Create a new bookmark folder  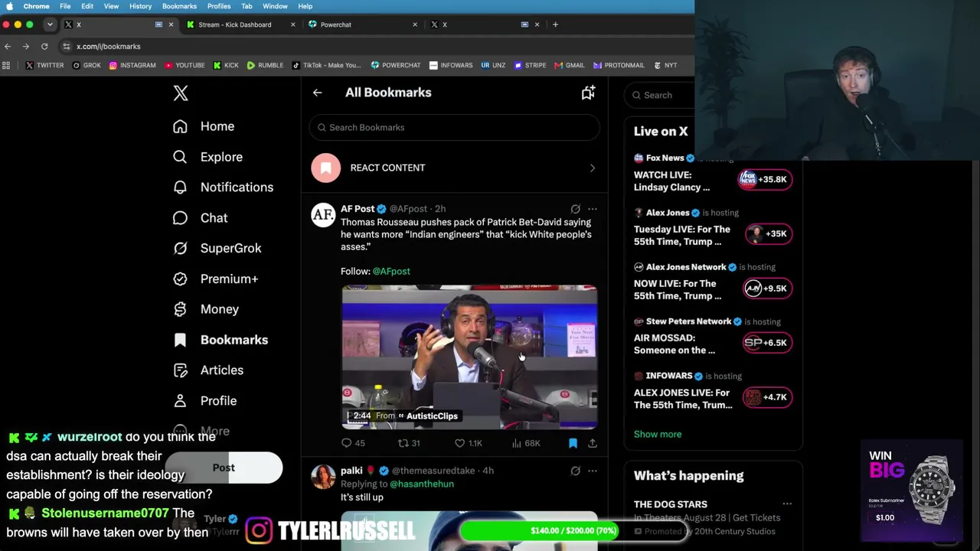point(588,93)
